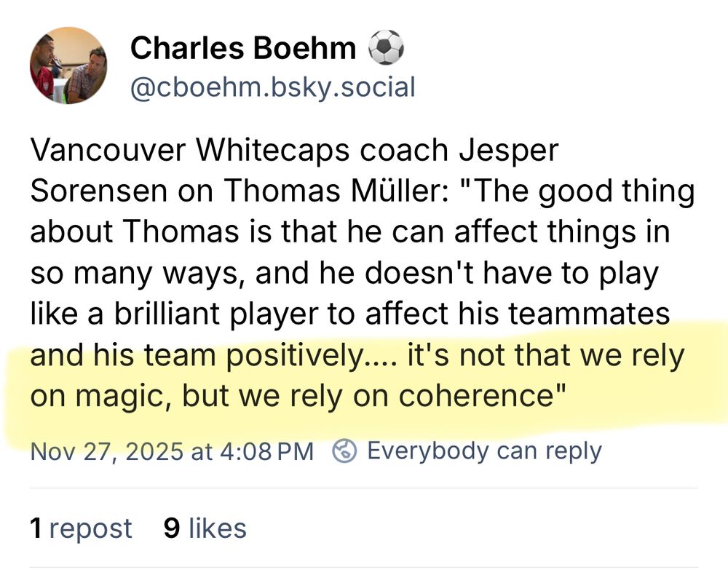This screenshot has width=728, height=575.
Task: Click the soccer ball emoji in the name
Action: 387,47
